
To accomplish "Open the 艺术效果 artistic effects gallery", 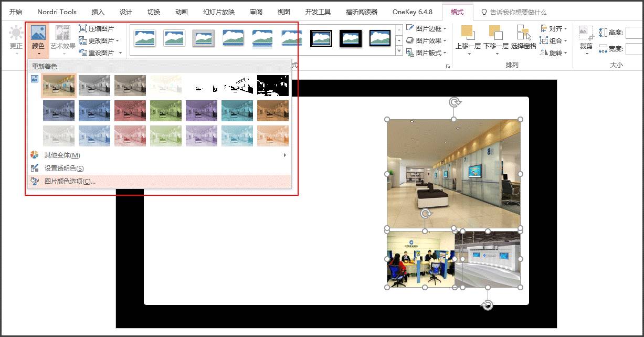I will coord(63,40).
